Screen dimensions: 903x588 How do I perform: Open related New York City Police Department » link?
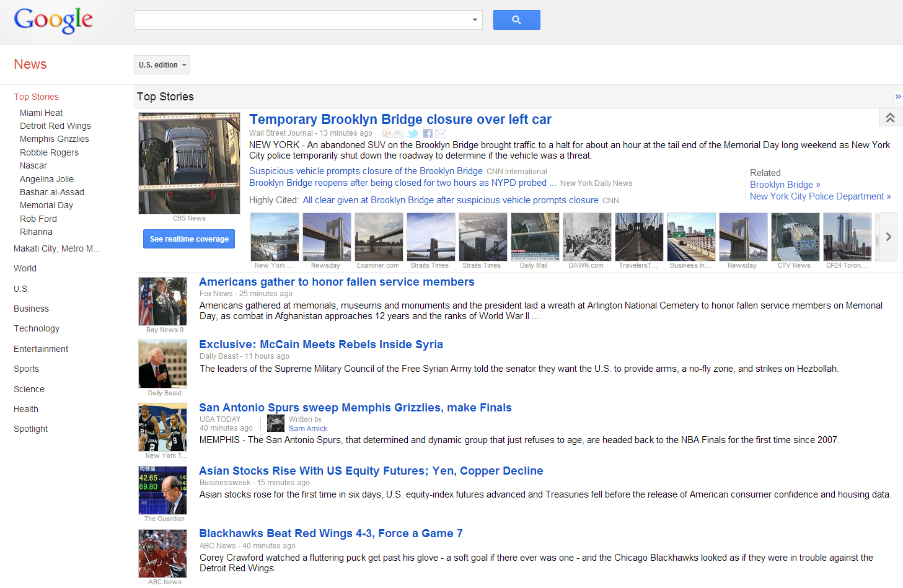point(820,196)
